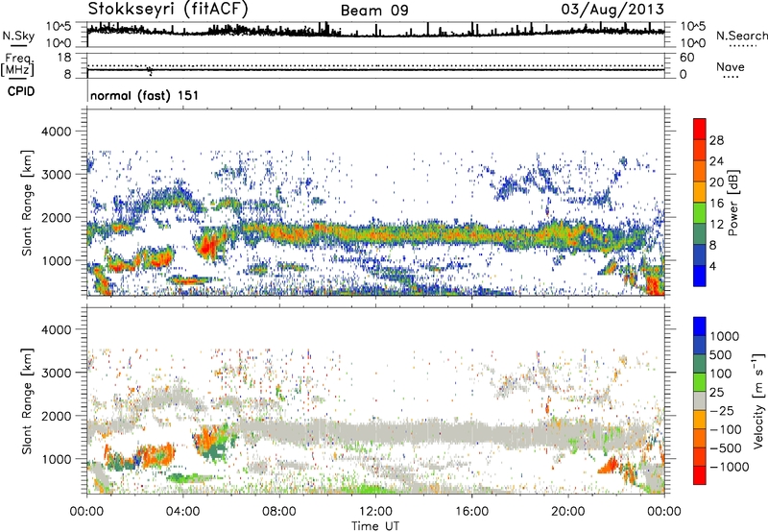768x532 pixels.
Task: Click the date '03/Aug/2013'
Action: (x=612, y=10)
